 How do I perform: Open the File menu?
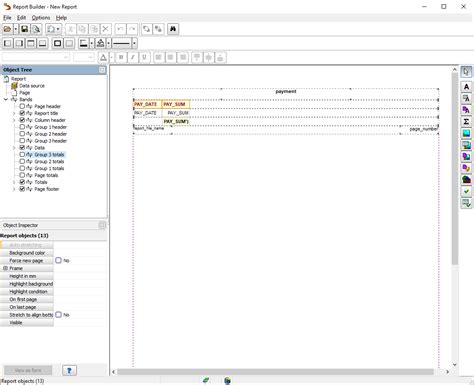point(7,18)
